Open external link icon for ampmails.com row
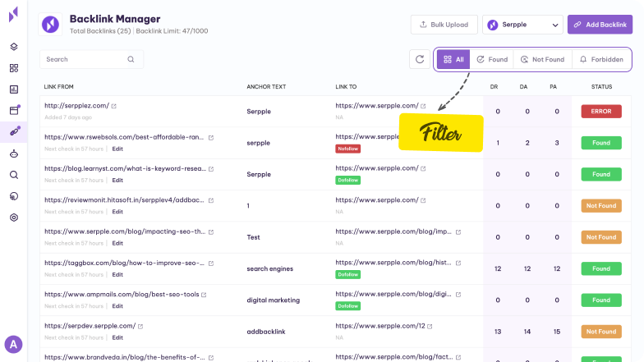The image size is (644, 362). (204, 295)
